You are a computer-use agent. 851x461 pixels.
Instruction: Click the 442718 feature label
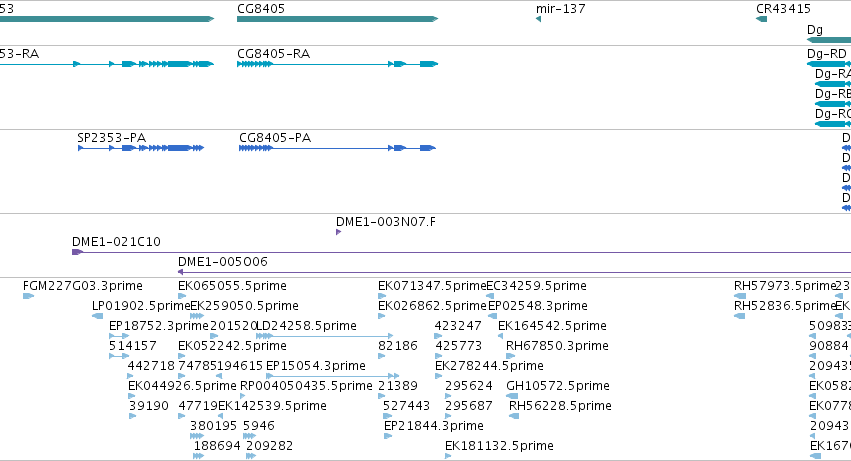151,366
